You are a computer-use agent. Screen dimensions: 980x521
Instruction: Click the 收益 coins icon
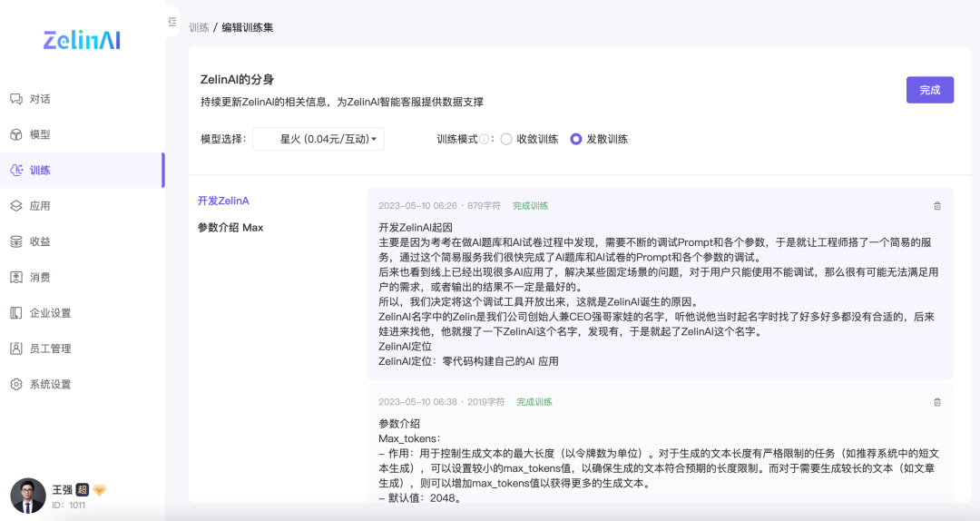(x=16, y=241)
